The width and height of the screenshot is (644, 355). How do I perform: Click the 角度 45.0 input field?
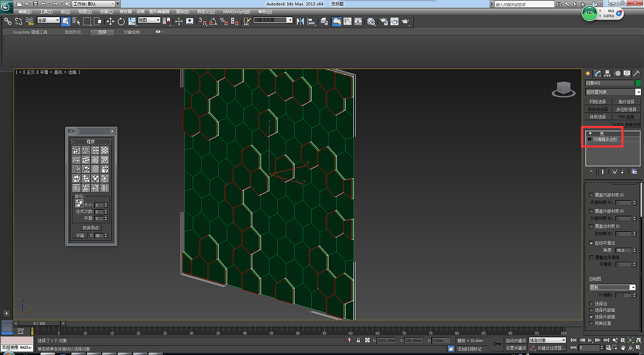623,250
